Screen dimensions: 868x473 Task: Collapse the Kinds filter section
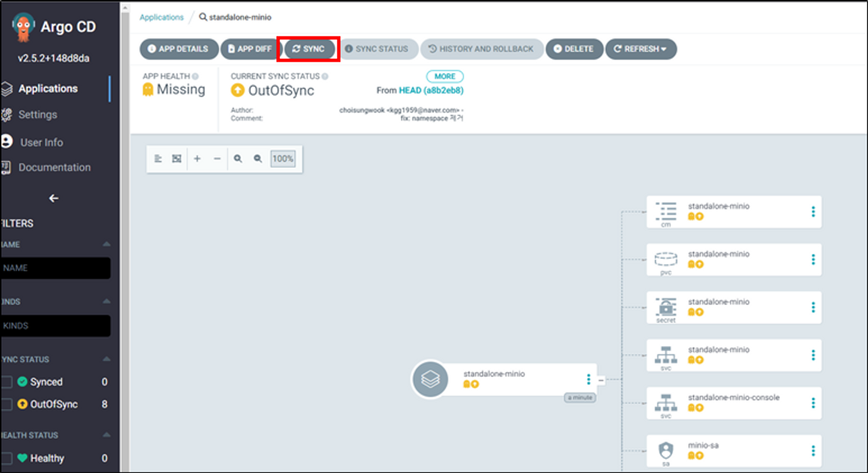[106, 301]
